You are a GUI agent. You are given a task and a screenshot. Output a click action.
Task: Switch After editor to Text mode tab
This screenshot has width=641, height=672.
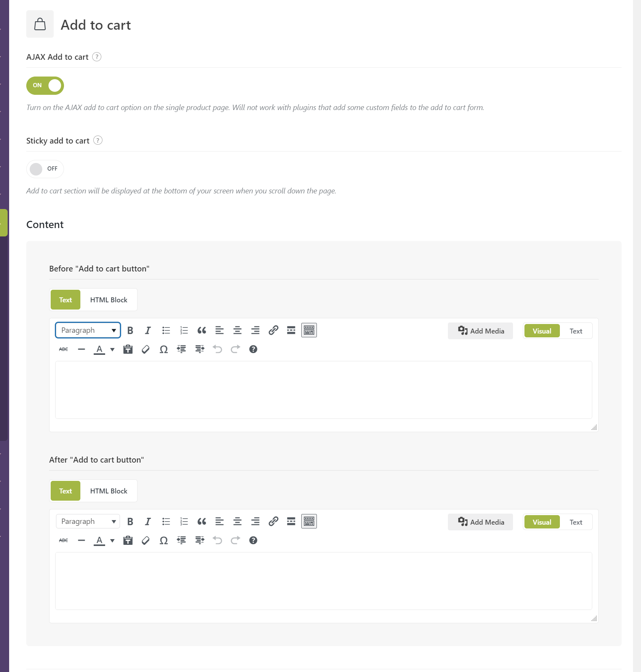tap(576, 522)
